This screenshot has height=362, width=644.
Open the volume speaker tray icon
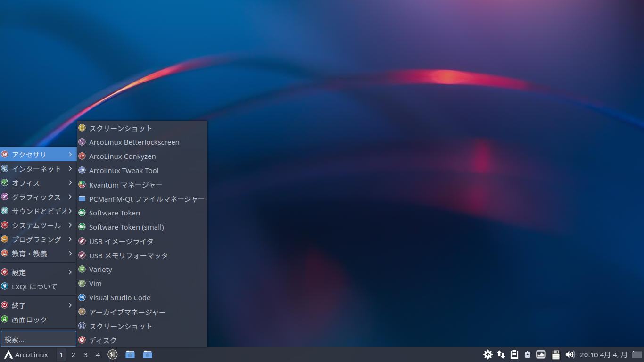tap(570, 354)
